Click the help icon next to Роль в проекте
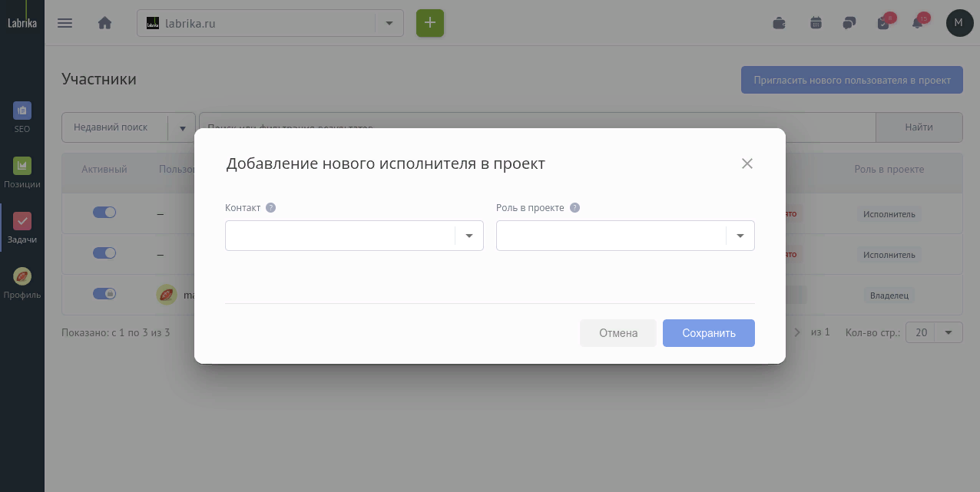980x492 pixels. (574, 208)
